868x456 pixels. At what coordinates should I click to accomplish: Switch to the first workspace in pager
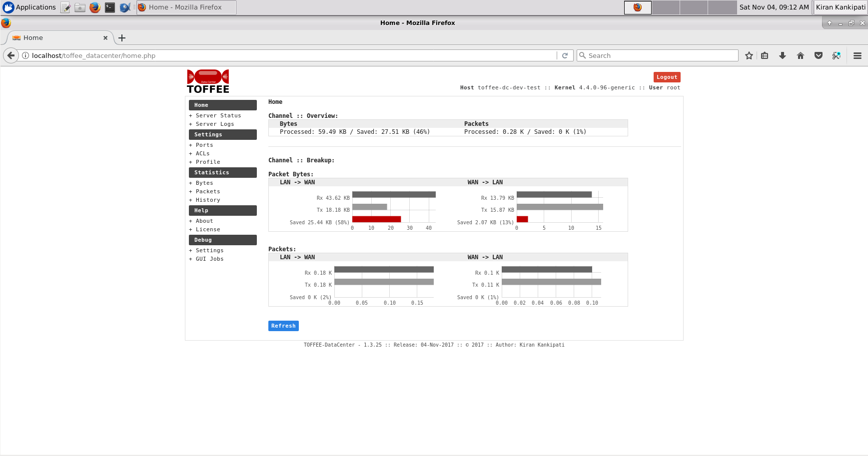point(638,7)
